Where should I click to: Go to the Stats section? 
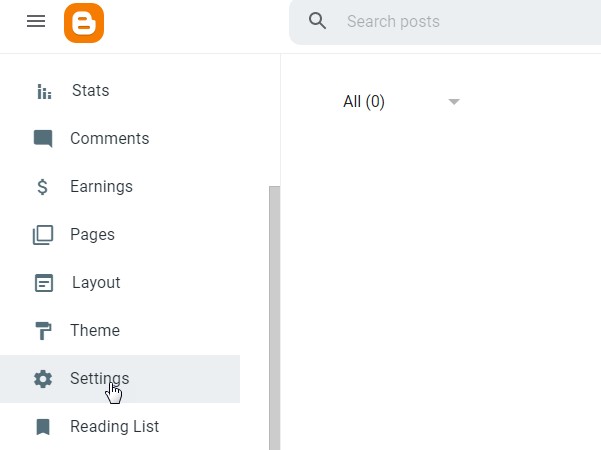coord(90,91)
